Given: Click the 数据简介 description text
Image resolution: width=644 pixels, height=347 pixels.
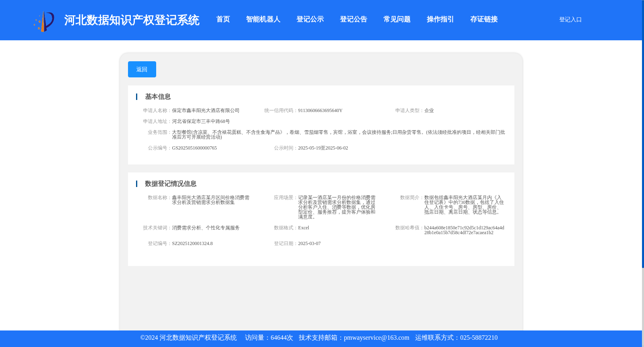Looking at the screenshot, I should pos(464,205).
